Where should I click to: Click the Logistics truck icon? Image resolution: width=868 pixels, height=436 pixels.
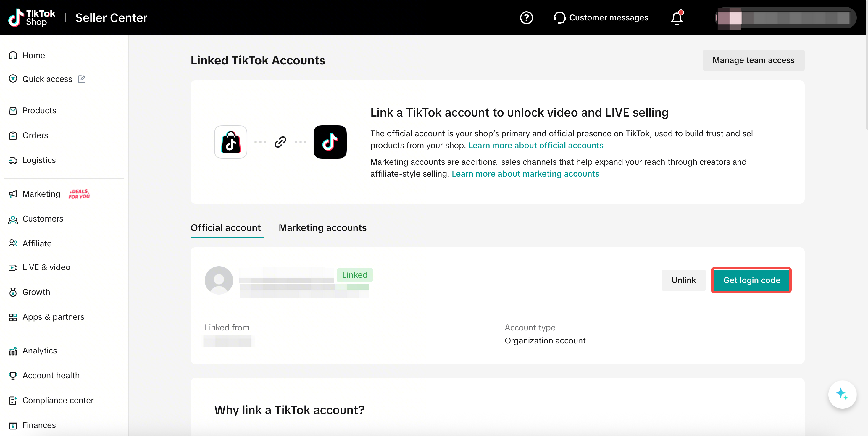coord(13,160)
